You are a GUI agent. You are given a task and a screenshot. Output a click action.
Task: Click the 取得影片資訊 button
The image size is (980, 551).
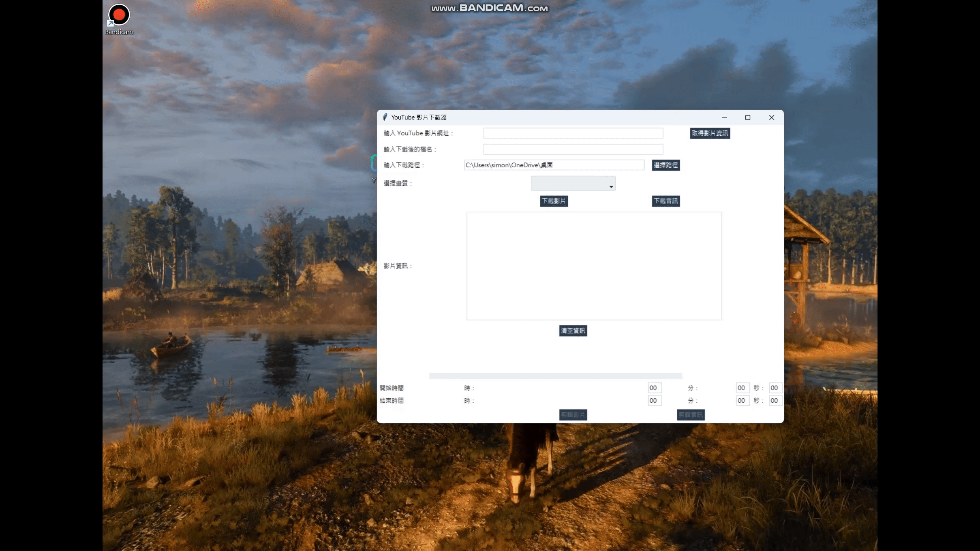[710, 133]
